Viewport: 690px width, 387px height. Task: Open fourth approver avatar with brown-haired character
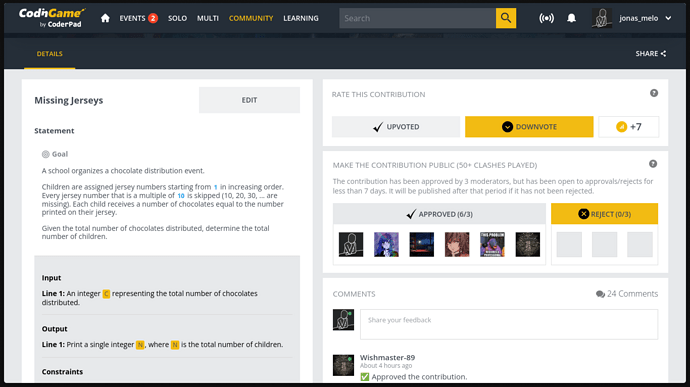point(457,244)
